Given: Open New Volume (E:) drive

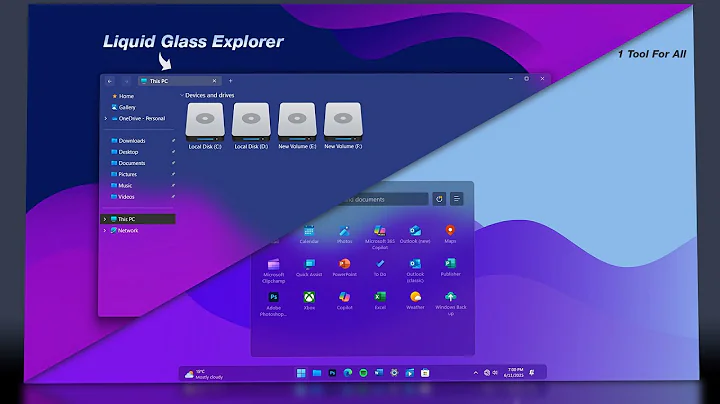Looking at the screenshot, I should point(297,126).
